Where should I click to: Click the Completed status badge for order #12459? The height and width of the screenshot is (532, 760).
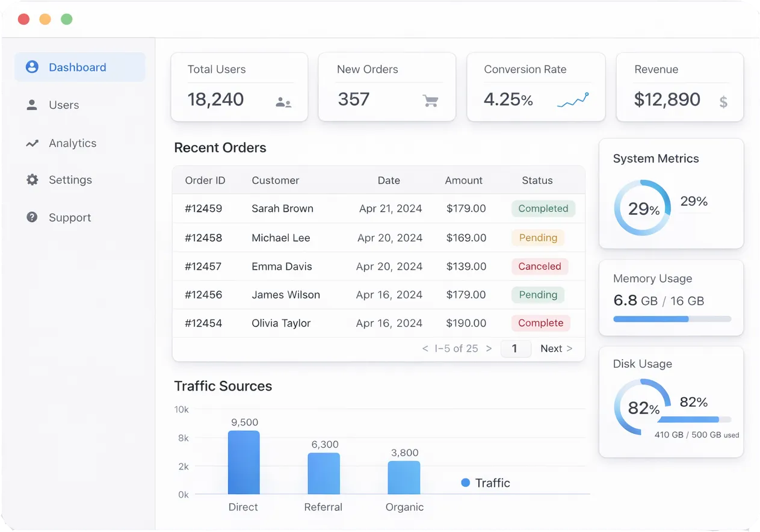pyautogui.click(x=543, y=209)
